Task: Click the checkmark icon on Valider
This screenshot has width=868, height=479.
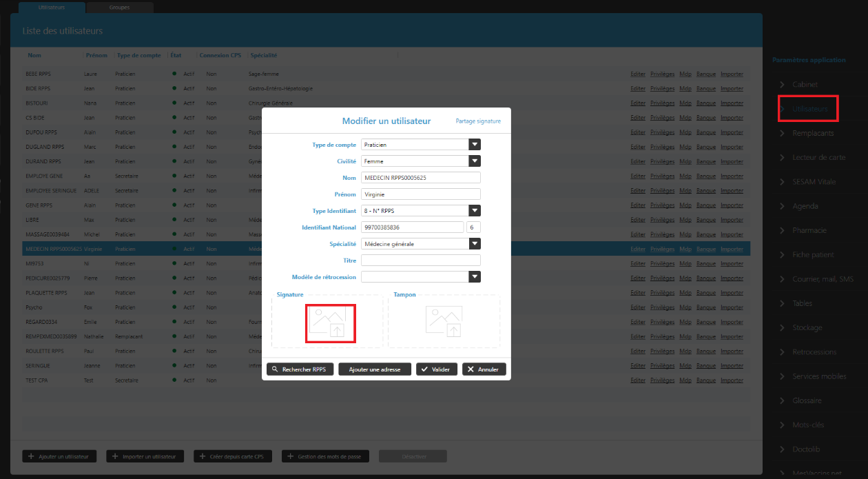Action: coord(424,369)
